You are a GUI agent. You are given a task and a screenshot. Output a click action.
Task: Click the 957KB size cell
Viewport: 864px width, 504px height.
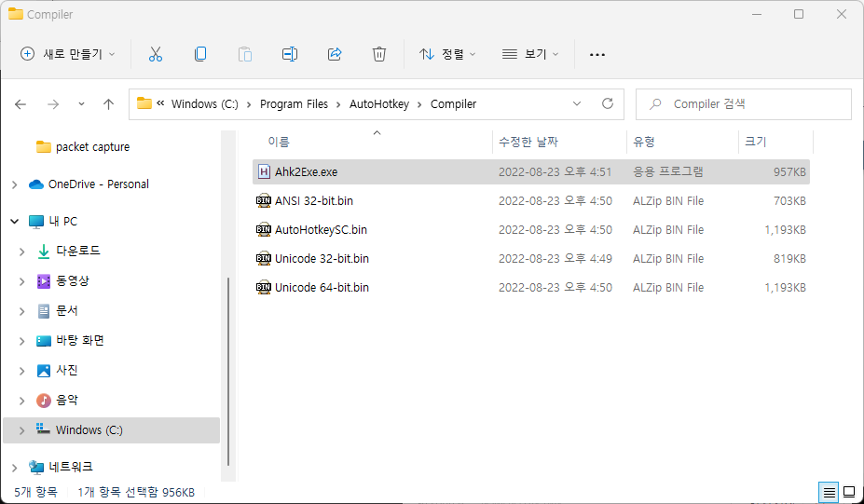[789, 171]
